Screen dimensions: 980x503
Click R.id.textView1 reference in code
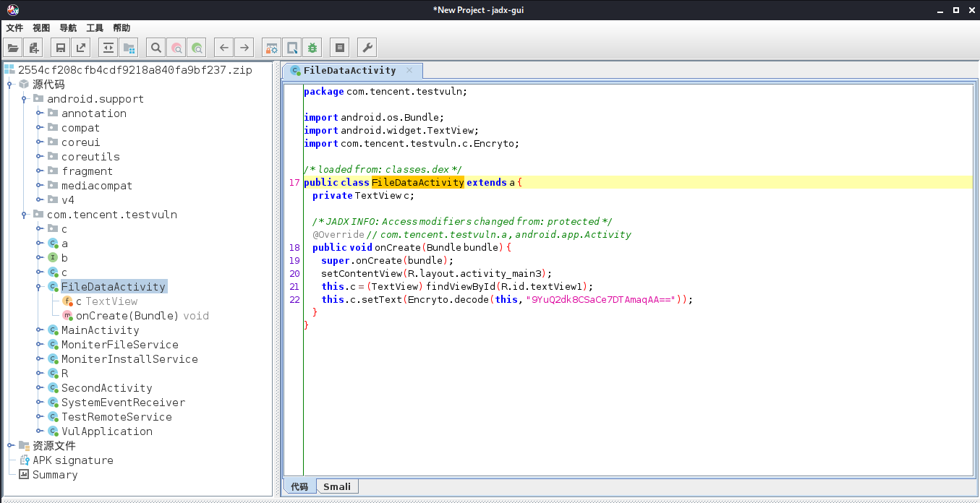pyautogui.click(x=544, y=287)
